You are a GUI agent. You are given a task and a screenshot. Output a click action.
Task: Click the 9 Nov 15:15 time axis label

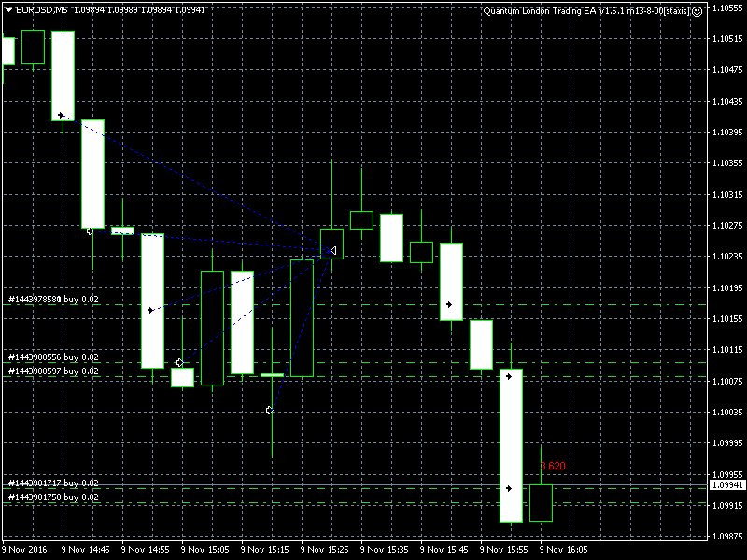pyautogui.click(x=265, y=549)
